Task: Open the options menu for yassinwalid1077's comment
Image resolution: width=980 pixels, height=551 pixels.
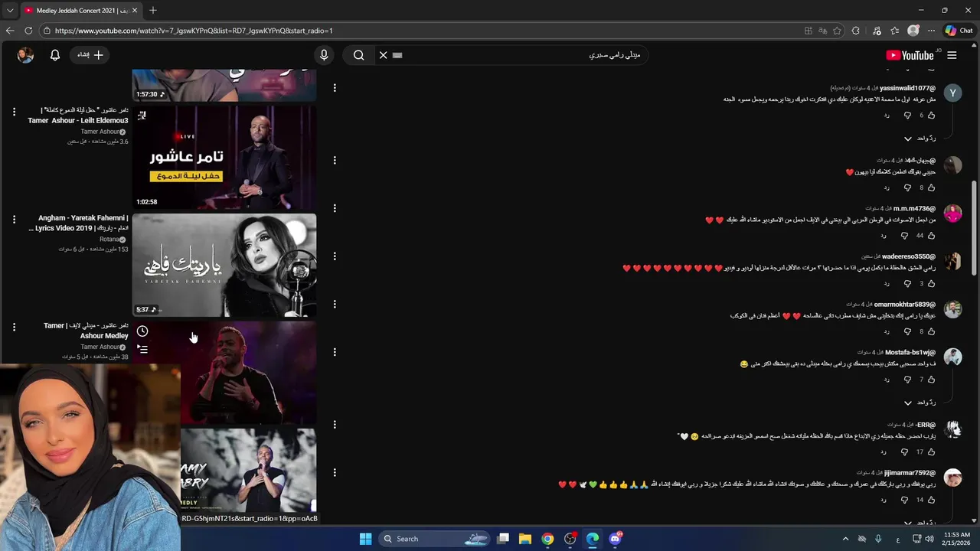Action: pyautogui.click(x=335, y=88)
